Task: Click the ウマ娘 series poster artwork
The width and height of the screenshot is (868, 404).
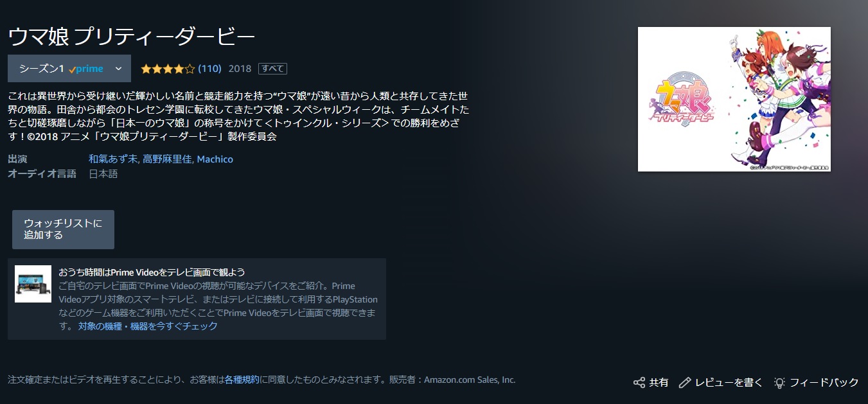Action: click(x=734, y=99)
